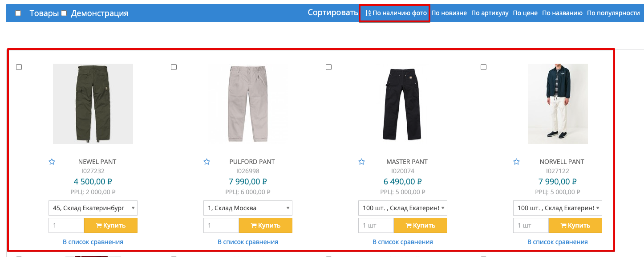The width and height of the screenshot is (644, 257).
Task: Select the PULFORD PANT product checkbox
Action: coord(174,67)
